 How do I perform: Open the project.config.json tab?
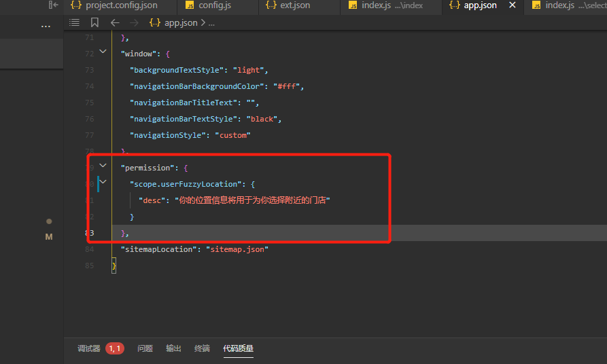pos(114,5)
